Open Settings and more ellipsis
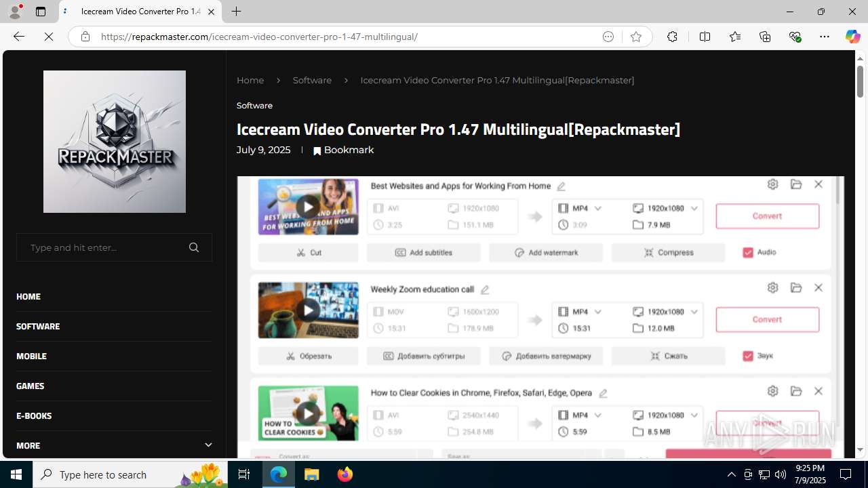This screenshot has height=488, width=868. (825, 37)
